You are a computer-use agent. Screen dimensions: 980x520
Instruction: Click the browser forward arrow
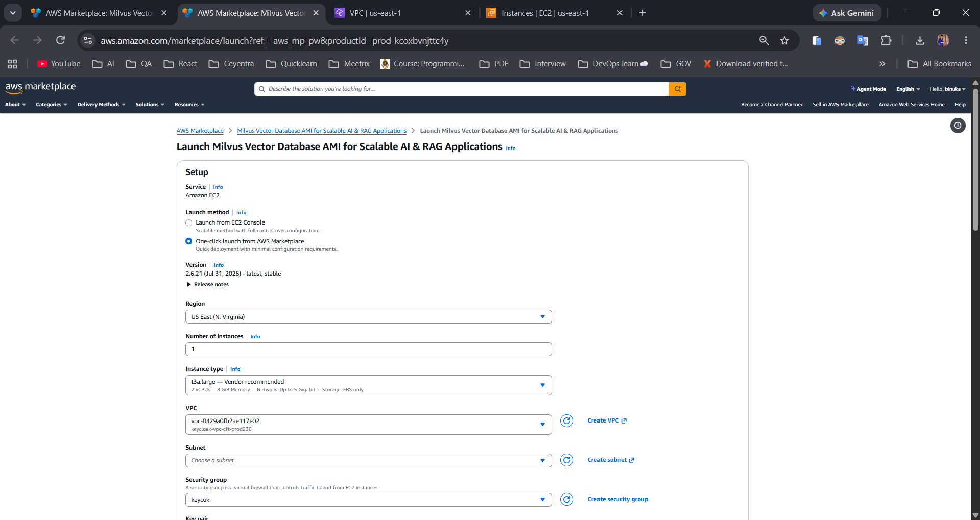point(37,40)
